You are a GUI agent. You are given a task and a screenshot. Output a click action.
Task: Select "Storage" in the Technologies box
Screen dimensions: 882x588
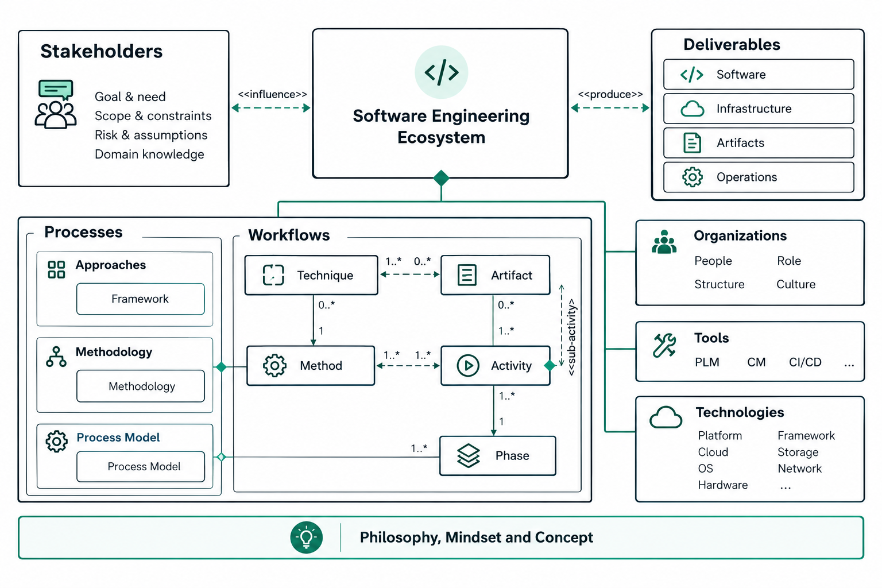798,452
